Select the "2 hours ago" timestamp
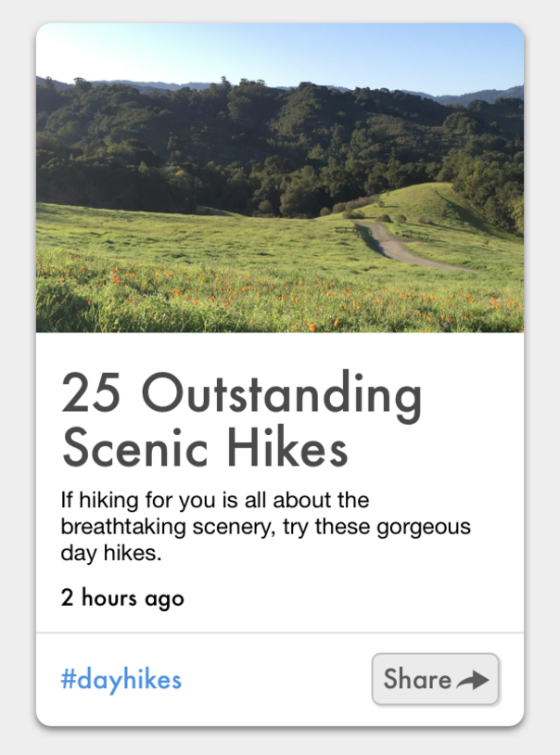Viewport: 560px width, 755px height. [x=122, y=598]
